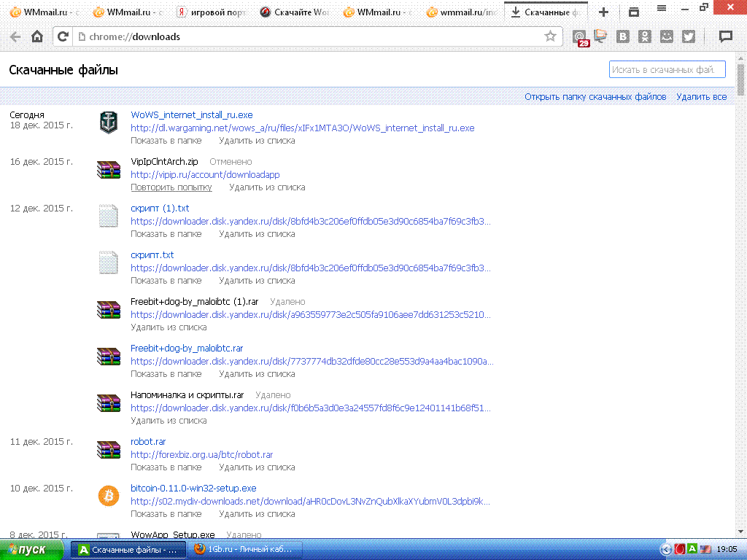Open the скрипт (1).txt file link
747x560 pixels.
160,208
